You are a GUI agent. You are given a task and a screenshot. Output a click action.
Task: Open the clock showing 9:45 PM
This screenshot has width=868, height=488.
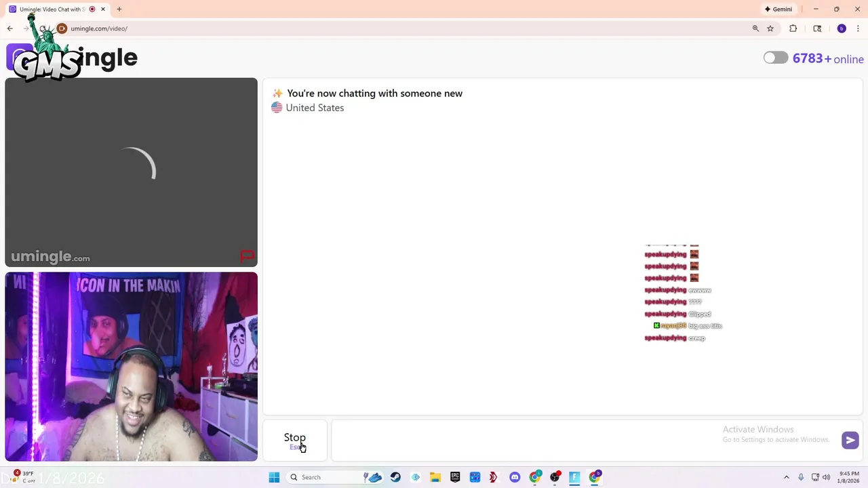pos(849,477)
